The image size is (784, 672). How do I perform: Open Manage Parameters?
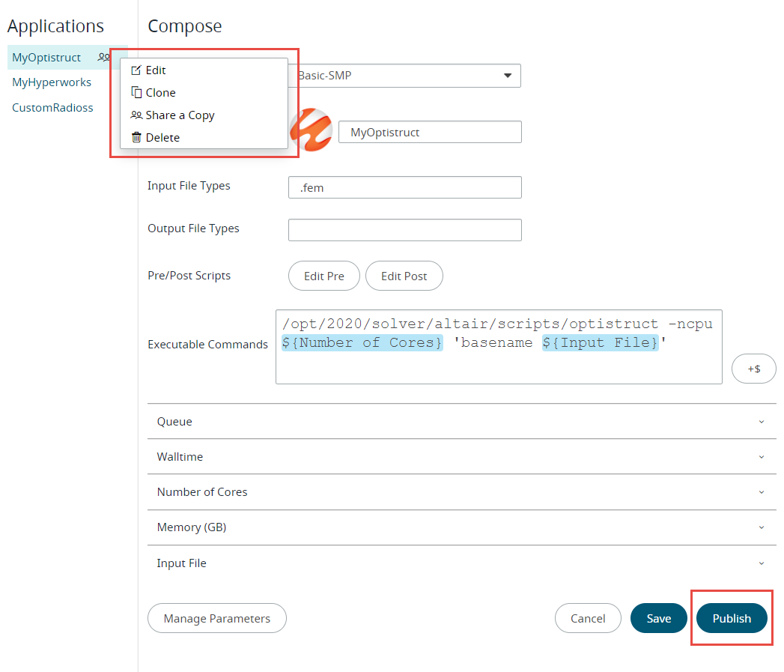tap(217, 618)
